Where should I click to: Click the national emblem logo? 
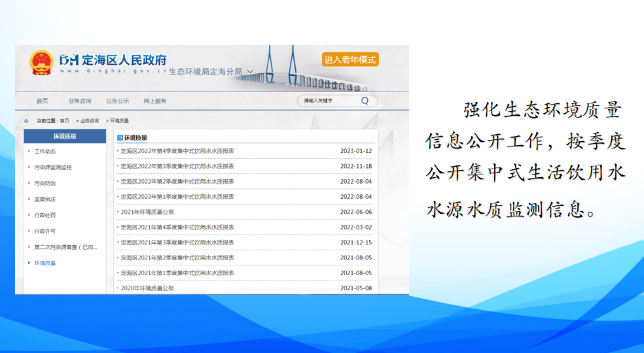pyautogui.click(x=41, y=63)
